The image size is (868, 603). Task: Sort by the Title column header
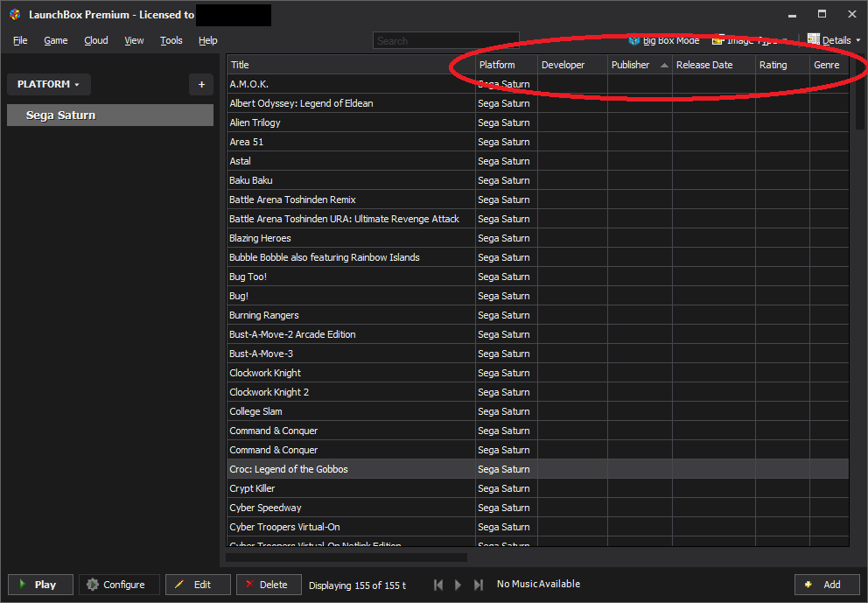351,65
